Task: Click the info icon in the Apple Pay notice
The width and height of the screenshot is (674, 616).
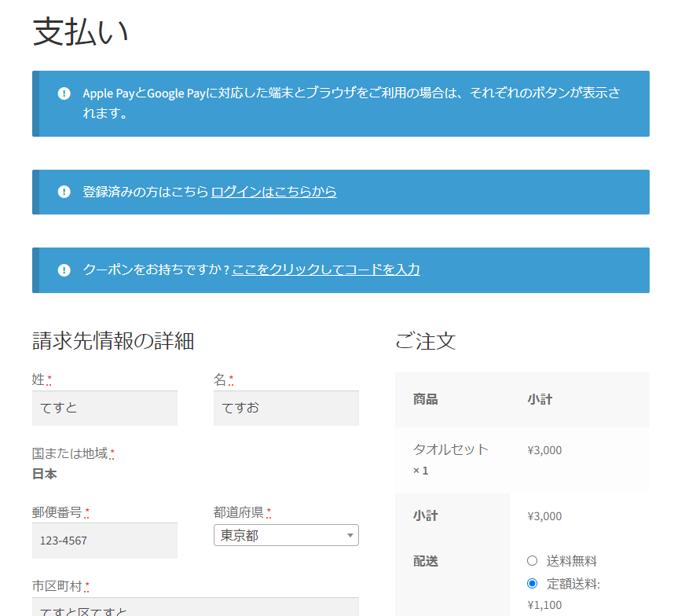Action: [64, 93]
